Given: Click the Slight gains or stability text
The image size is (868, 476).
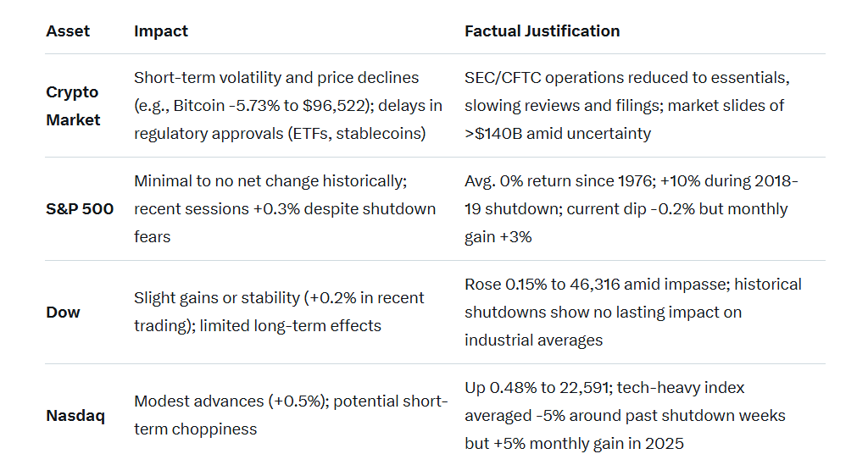Looking at the screenshot, I should [216, 298].
